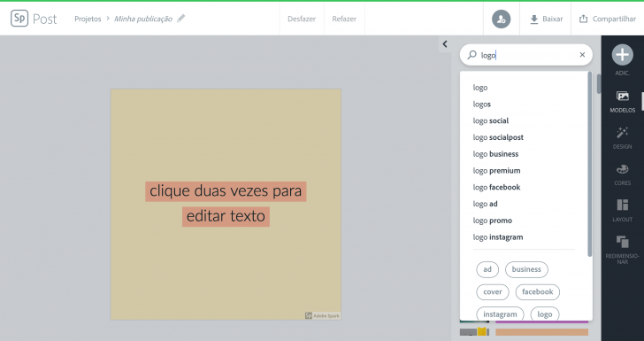Open the Layout panel
Image resolution: width=644 pixels, height=341 pixels.
coord(622,211)
